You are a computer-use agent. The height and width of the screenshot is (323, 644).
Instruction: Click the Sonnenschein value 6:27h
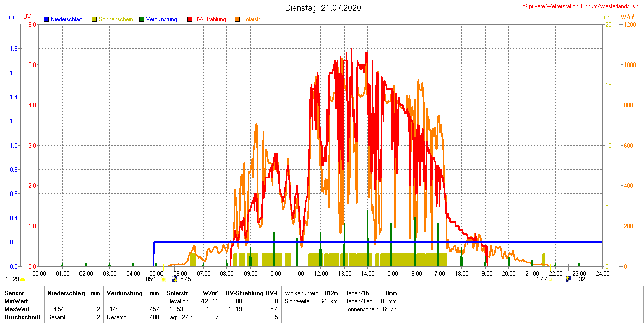390,309
